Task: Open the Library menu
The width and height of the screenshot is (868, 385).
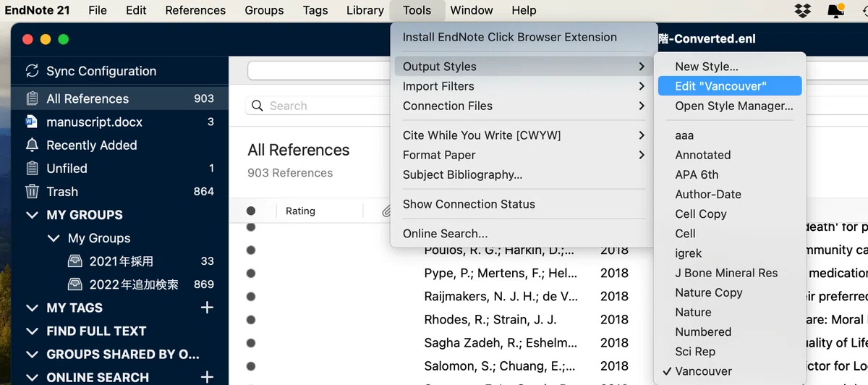Action: [x=365, y=10]
